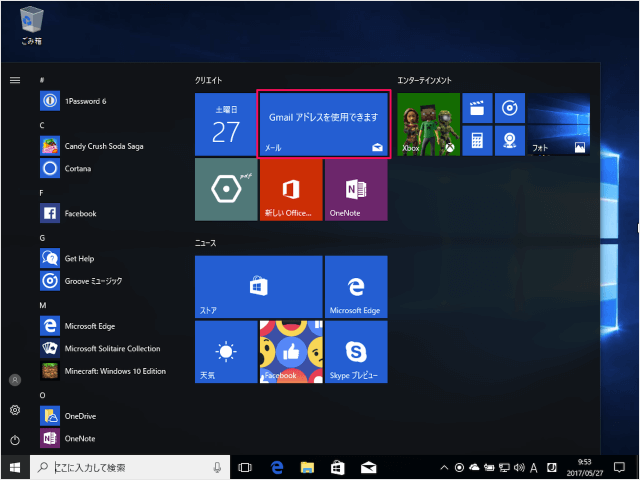Open the purple OneNote tile
Screen dimensions: 640x480
coord(356,189)
